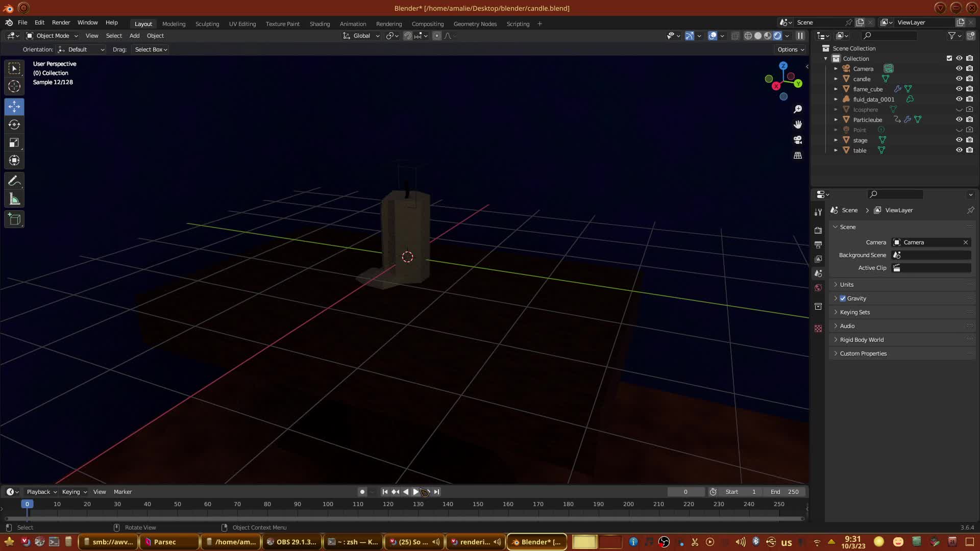Select the Scale tool in toolbar
The image size is (980, 551).
[x=14, y=143]
